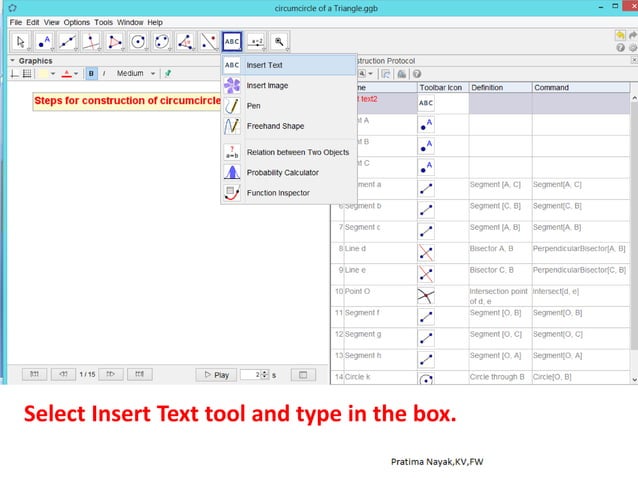This screenshot has width=638, height=478.
Task: Toggle bold text formatting
Action: click(x=90, y=73)
